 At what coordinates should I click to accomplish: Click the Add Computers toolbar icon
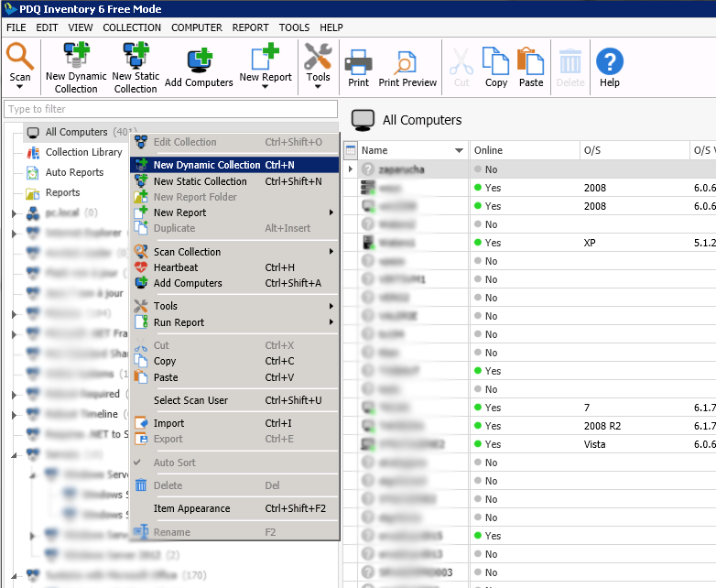199,60
